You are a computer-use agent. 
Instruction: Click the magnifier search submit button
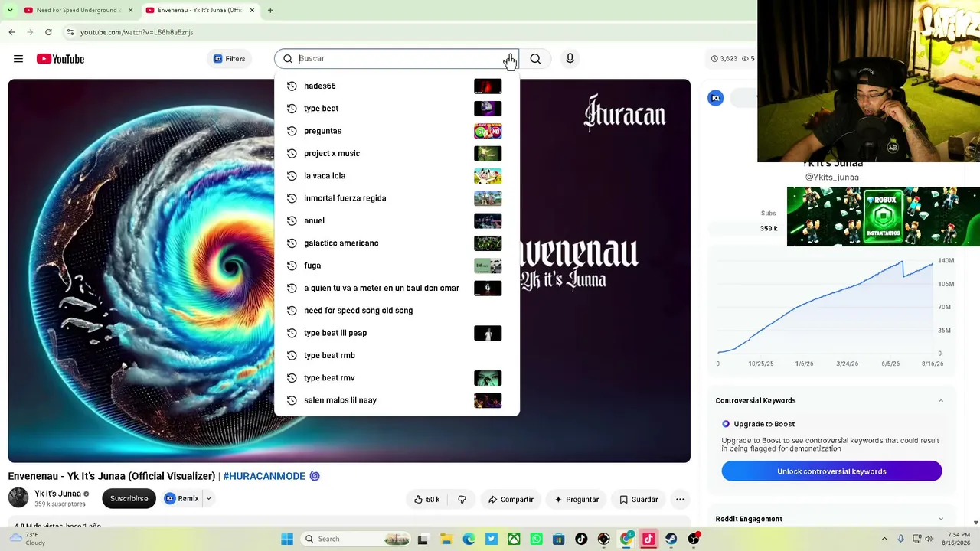(535, 59)
